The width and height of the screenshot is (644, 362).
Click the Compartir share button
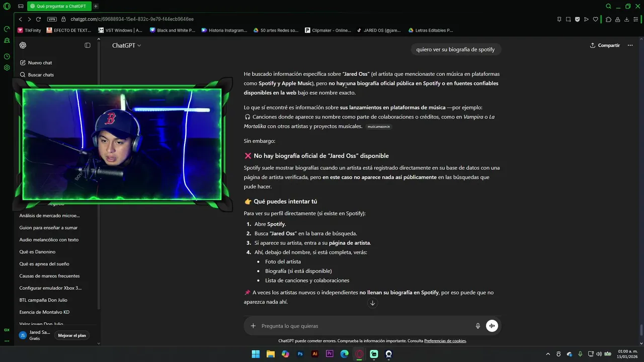pyautogui.click(x=605, y=45)
